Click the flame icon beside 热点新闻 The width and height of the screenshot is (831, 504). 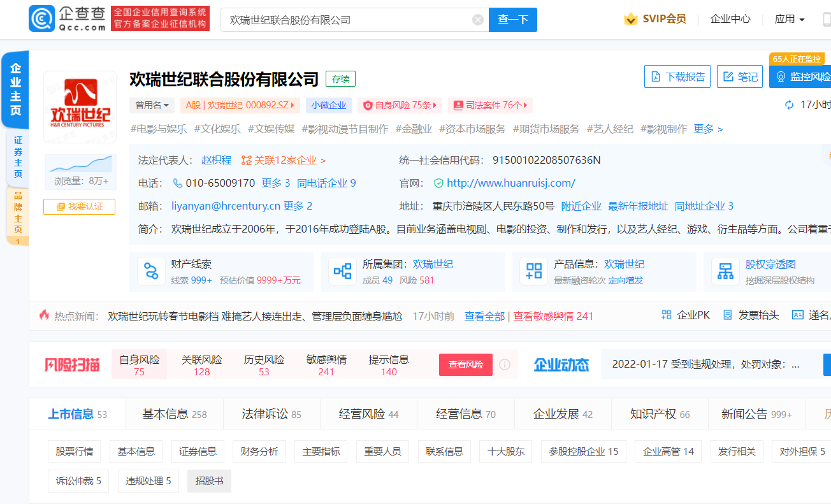44,315
